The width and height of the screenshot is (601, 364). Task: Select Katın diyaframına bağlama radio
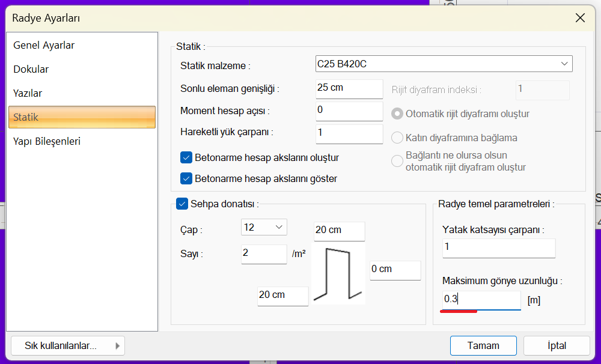[397, 138]
